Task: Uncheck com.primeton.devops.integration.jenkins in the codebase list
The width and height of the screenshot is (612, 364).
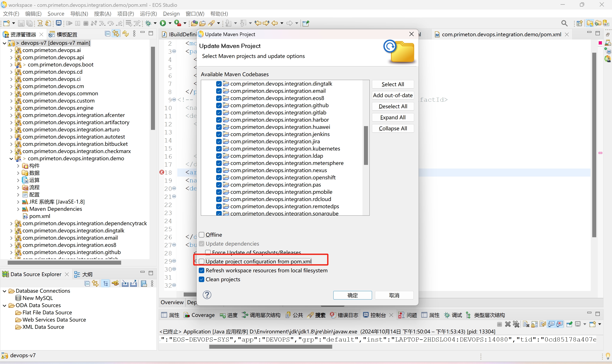Action: coord(219,134)
